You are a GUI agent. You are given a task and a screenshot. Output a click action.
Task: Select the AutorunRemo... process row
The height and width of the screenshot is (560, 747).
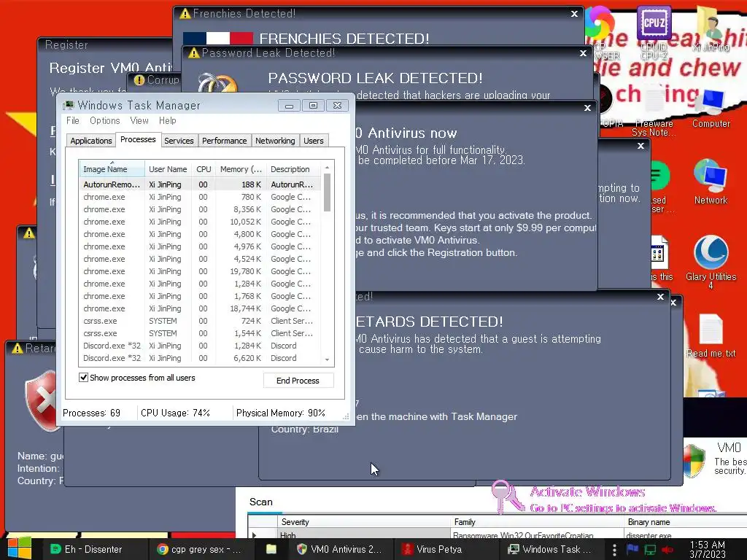pyautogui.click(x=200, y=184)
